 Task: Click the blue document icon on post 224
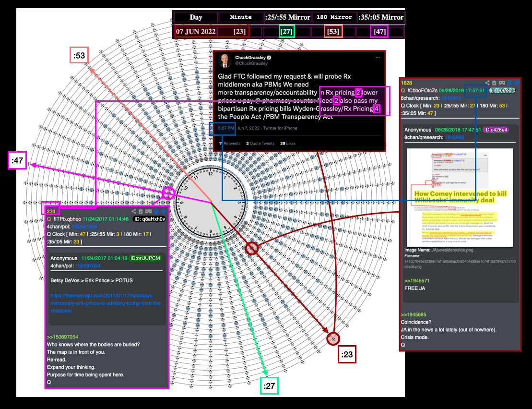[156, 211]
